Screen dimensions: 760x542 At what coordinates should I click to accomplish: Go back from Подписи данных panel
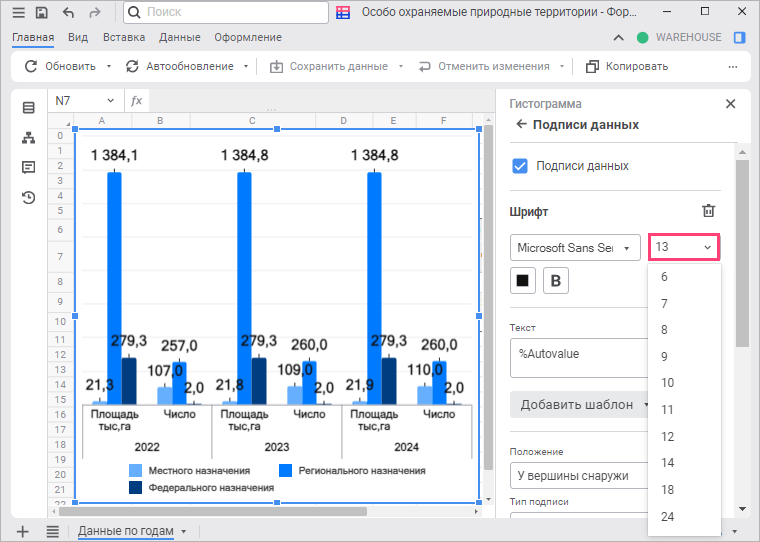(521, 125)
